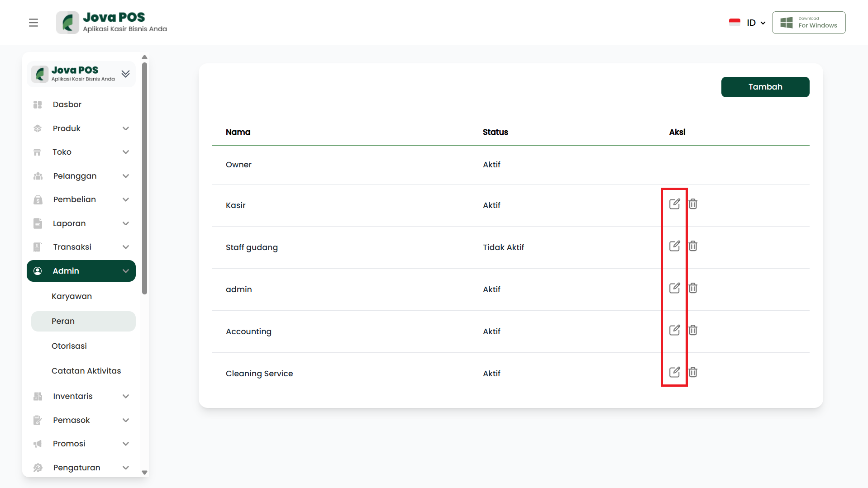Click Download For Windows button
Image resolution: width=868 pixels, height=488 pixels.
[808, 23]
